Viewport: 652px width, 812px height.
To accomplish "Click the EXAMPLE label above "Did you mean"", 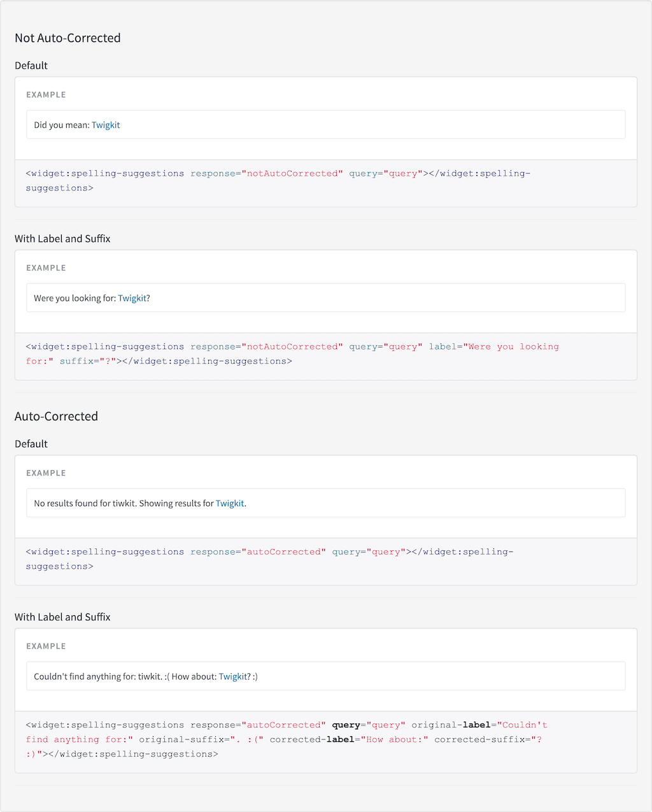I will click(x=46, y=95).
